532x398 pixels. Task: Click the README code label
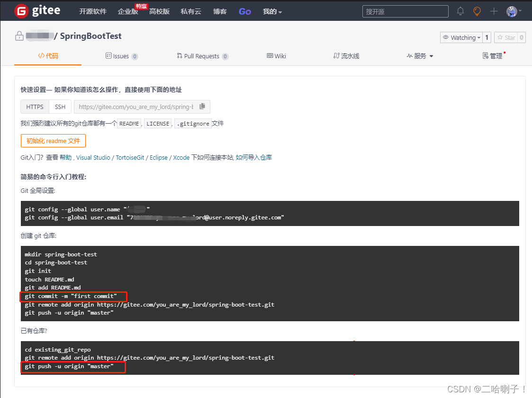(129, 124)
